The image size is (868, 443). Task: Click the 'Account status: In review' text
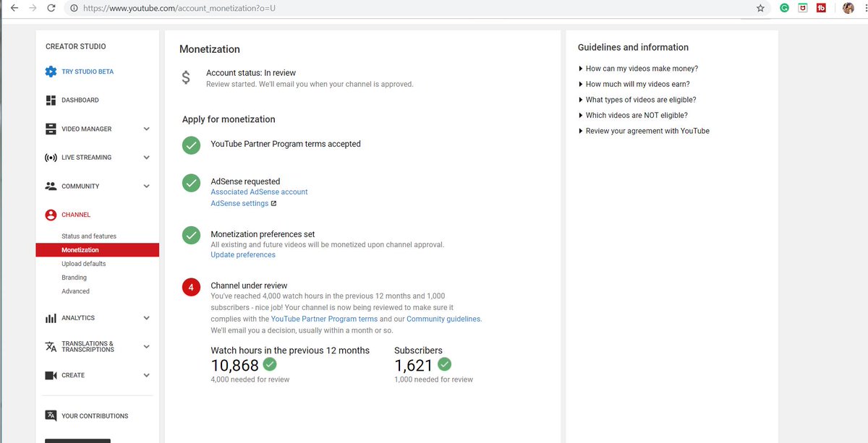(251, 73)
